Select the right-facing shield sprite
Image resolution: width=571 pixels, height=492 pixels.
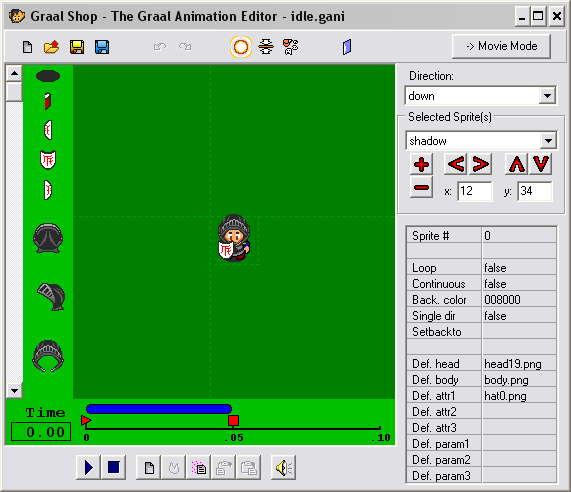pyautogui.click(x=48, y=190)
